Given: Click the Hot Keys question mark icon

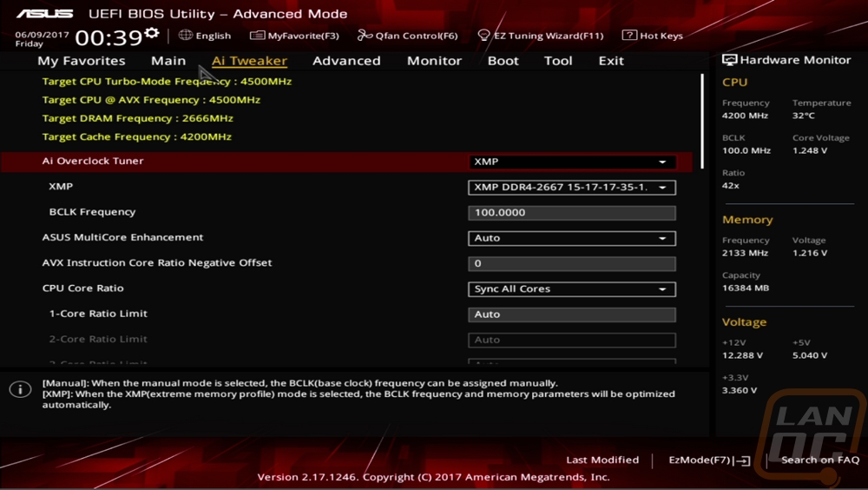Looking at the screenshot, I should [629, 36].
